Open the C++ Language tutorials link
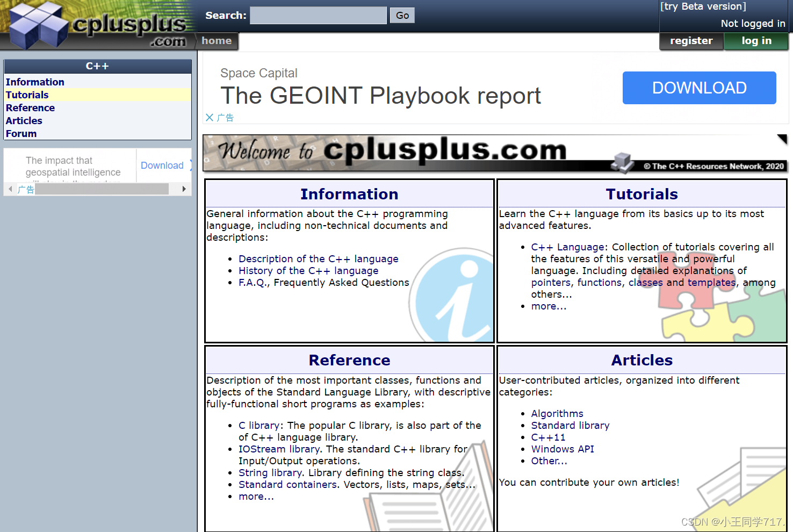This screenshot has width=793, height=532. pyautogui.click(x=568, y=247)
